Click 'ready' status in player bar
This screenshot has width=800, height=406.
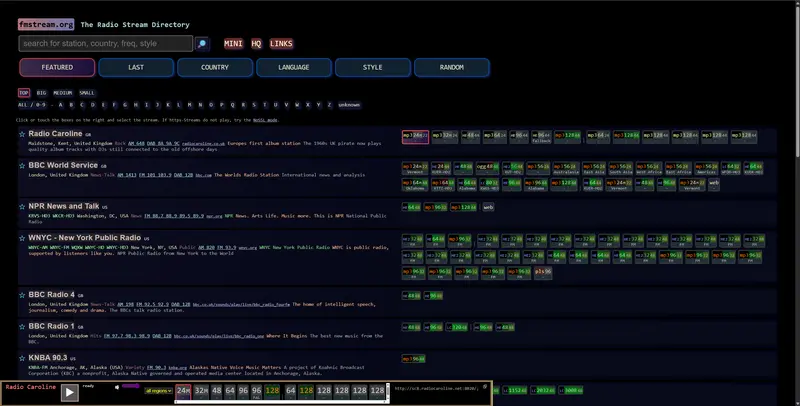tap(88, 386)
